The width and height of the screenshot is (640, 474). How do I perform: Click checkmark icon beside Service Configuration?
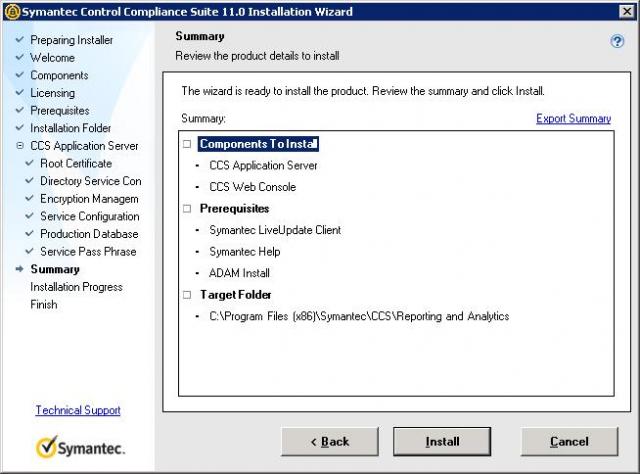(29, 216)
